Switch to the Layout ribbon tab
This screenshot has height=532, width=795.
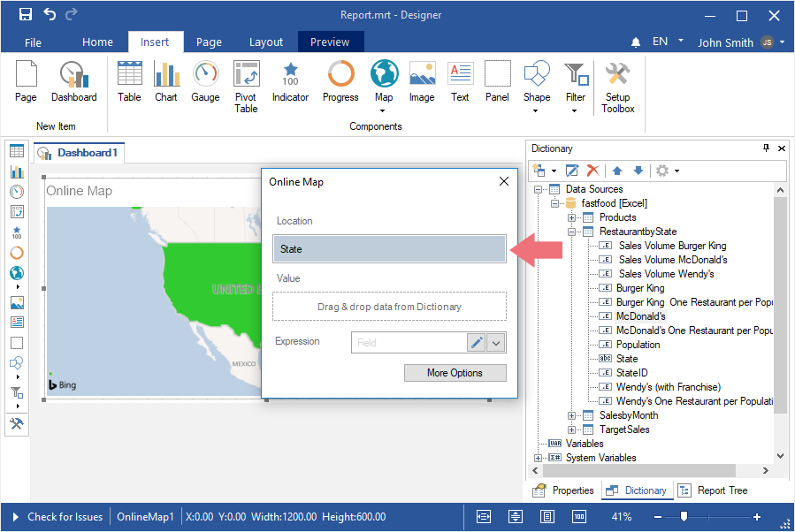265,42
